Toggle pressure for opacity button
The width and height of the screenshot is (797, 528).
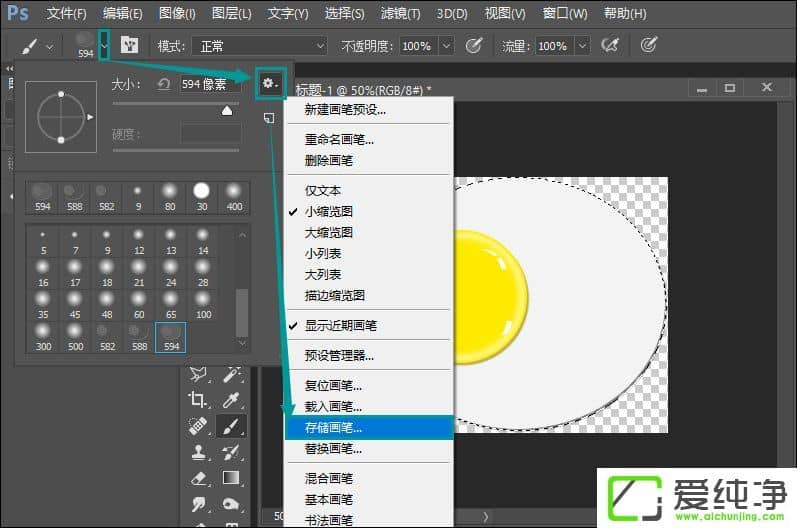point(474,46)
